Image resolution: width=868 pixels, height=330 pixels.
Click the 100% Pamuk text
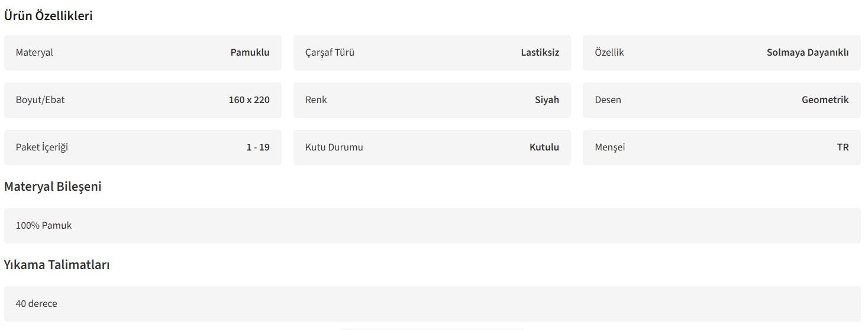(x=44, y=225)
